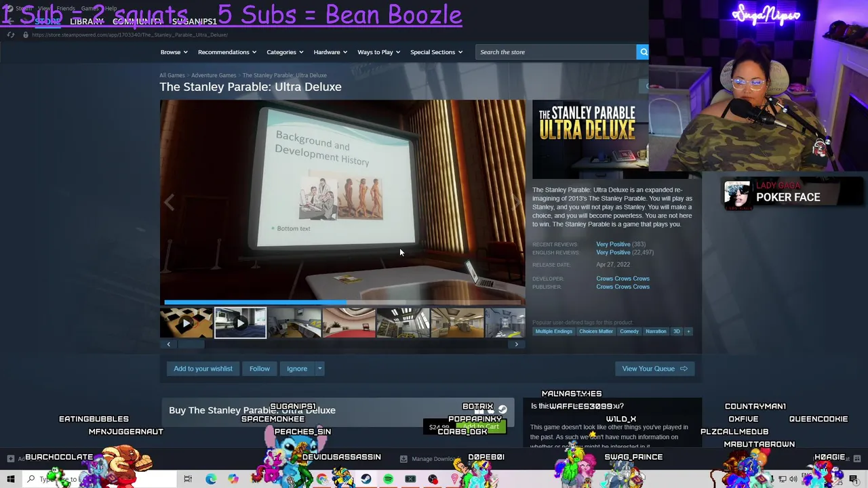
Task: Click the Xbox Game Bar taskbar icon
Action: click(x=410, y=479)
